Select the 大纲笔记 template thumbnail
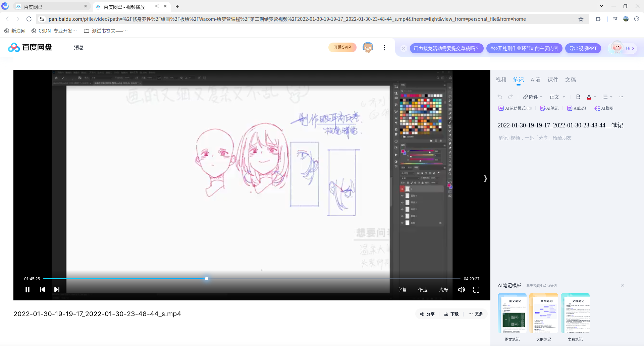This screenshot has width=644, height=346. (x=544, y=313)
